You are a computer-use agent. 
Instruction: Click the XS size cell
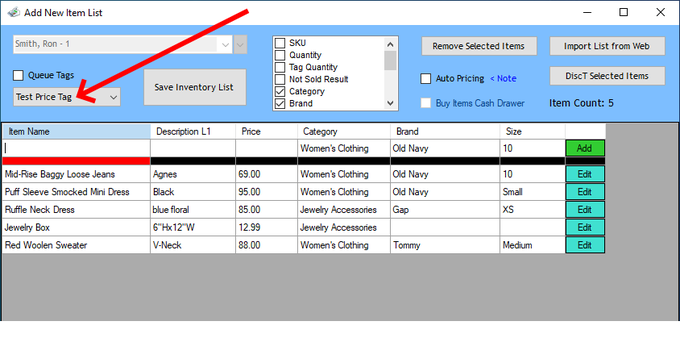pyautogui.click(x=533, y=210)
